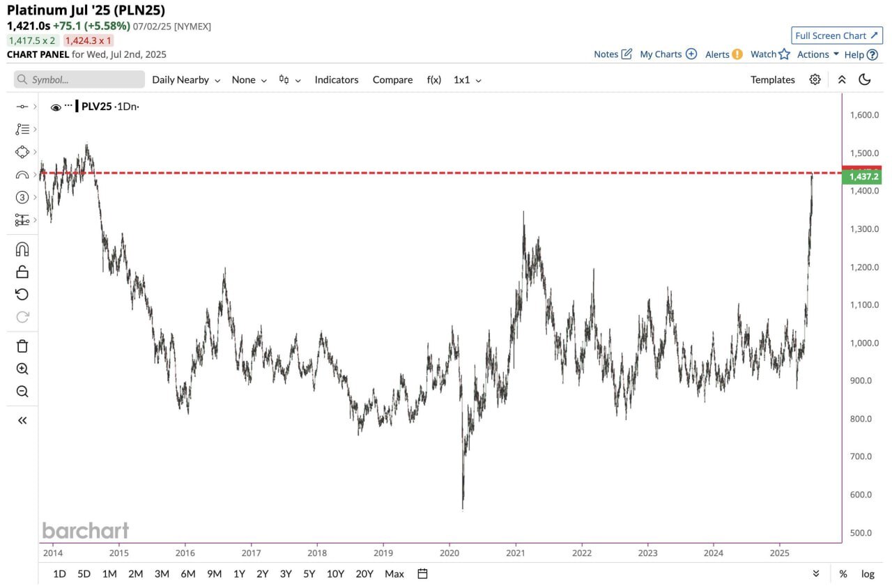Select the 1M time range
Viewport: 892px width, 588px height.
[x=109, y=574]
